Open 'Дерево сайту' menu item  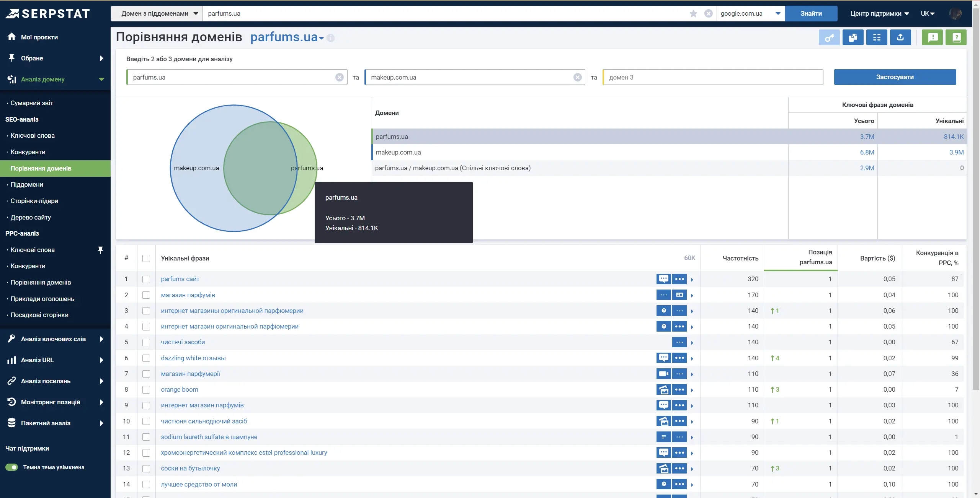(31, 217)
